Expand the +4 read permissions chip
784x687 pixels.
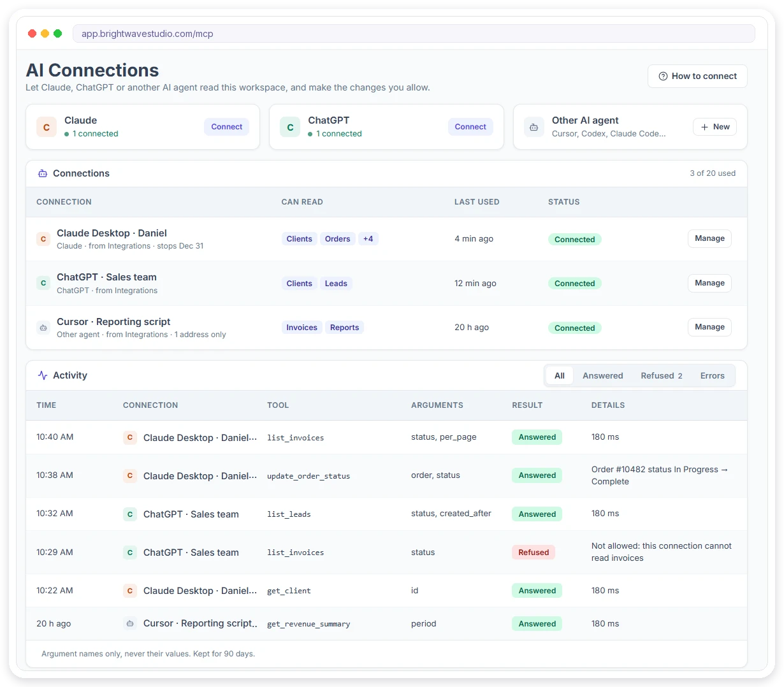click(368, 239)
